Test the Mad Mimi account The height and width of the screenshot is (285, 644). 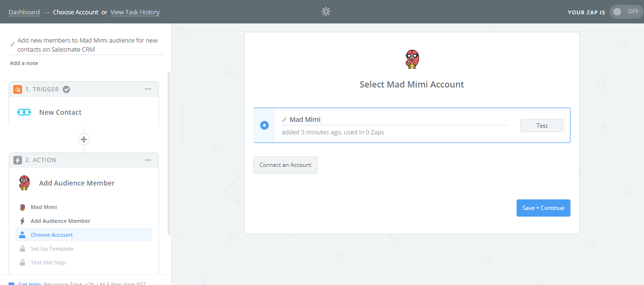click(x=542, y=125)
